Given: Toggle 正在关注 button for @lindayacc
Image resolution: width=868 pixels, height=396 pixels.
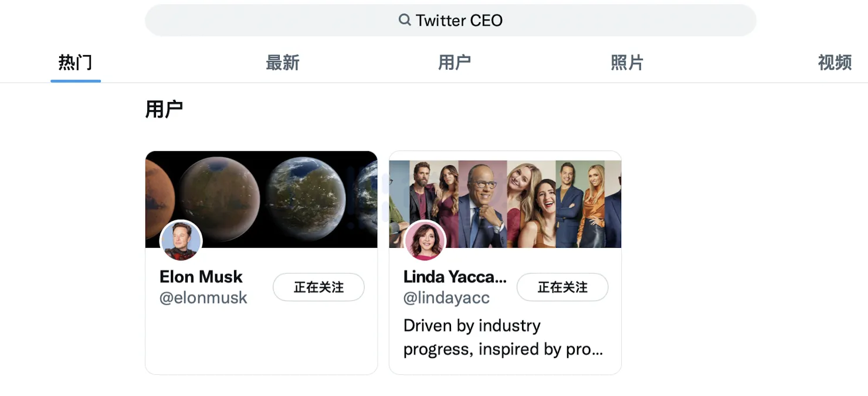Looking at the screenshot, I should [562, 287].
